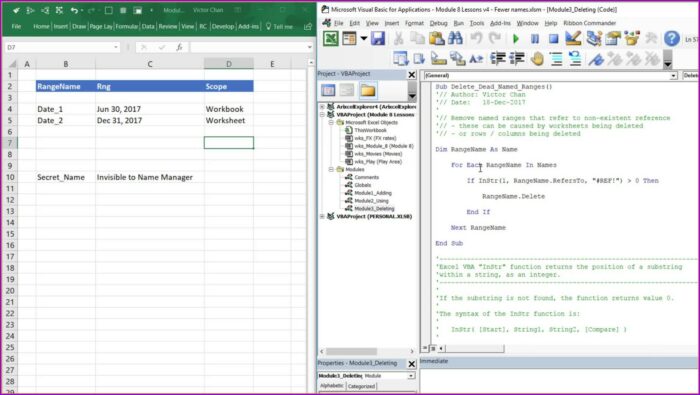700x395 pixels.
Task: Click the Outdent icon in VBA Edit toolbar
Action: tap(517, 58)
